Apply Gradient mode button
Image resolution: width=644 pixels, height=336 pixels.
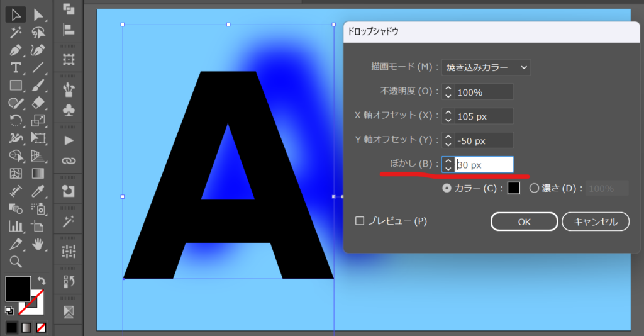point(26,327)
